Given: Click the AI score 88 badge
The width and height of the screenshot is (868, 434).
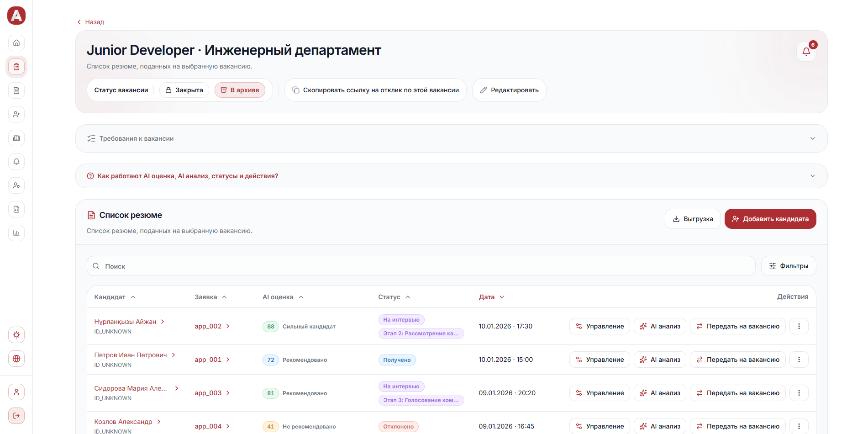Looking at the screenshot, I should (271, 327).
